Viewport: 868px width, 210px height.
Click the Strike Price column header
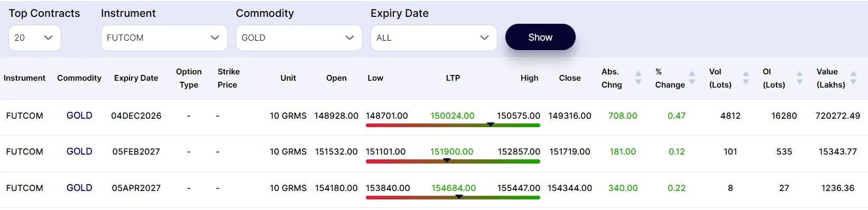228,78
